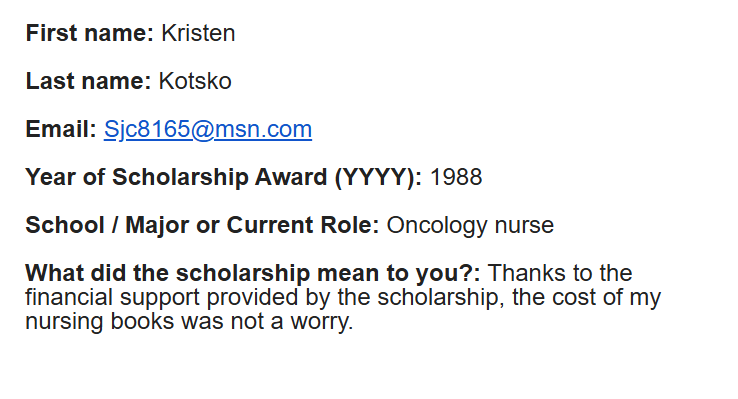Click the 'First name:' label

click(x=89, y=33)
